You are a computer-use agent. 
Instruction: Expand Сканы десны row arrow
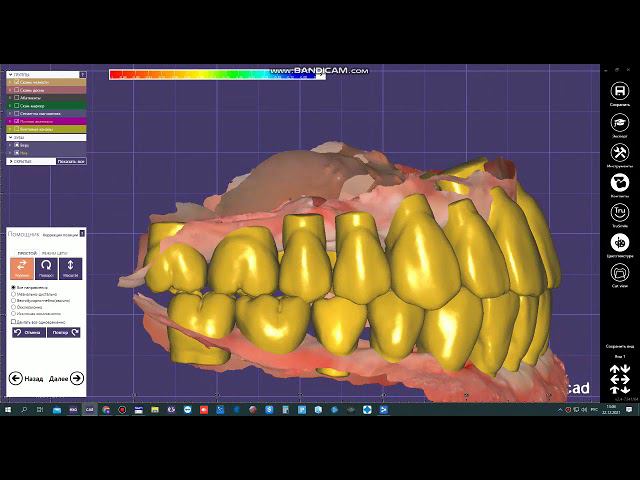coord(10,90)
